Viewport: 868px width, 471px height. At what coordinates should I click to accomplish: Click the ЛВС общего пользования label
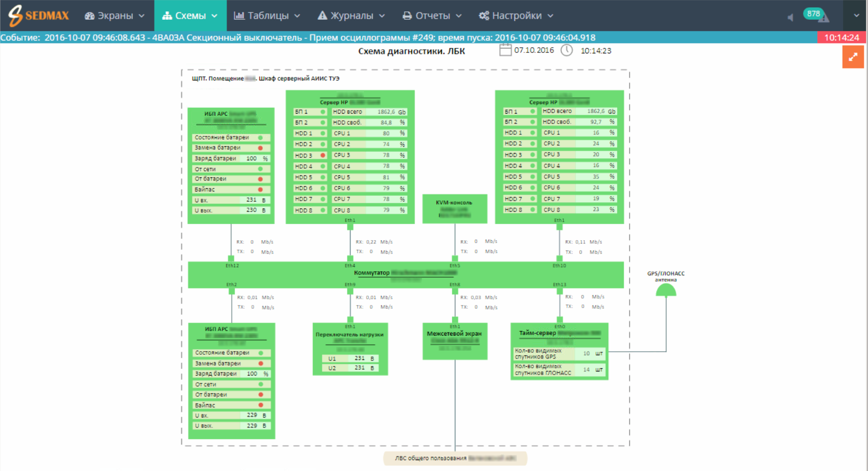click(x=455, y=459)
